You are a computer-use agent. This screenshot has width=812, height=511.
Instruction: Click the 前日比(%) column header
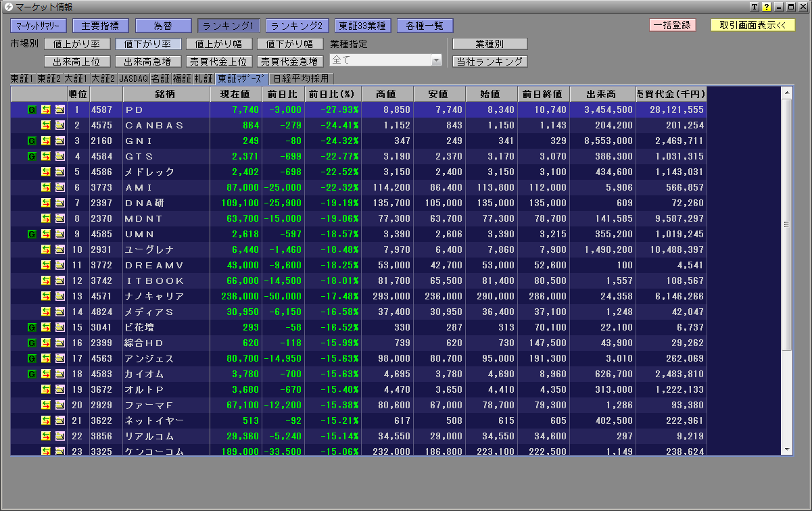point(333,94)
